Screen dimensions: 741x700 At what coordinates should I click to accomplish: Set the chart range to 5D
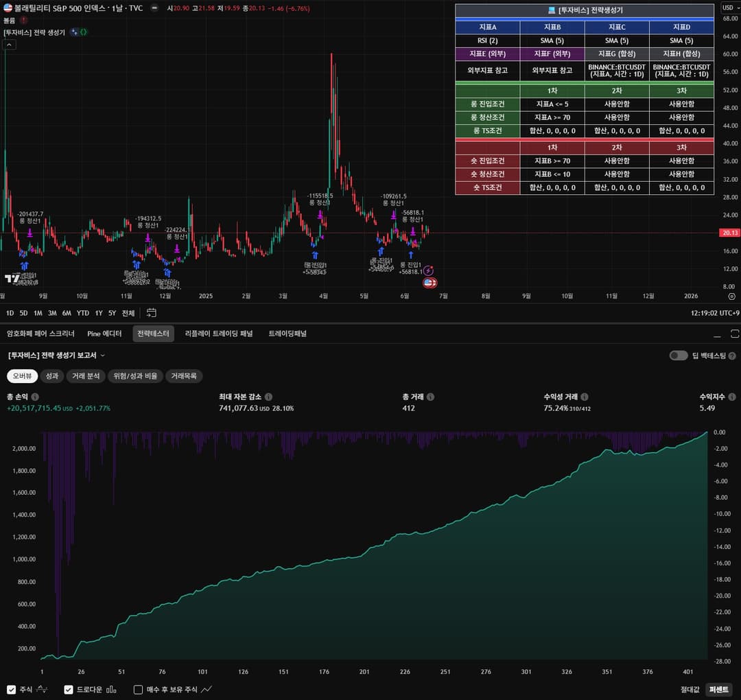point(23,314)
